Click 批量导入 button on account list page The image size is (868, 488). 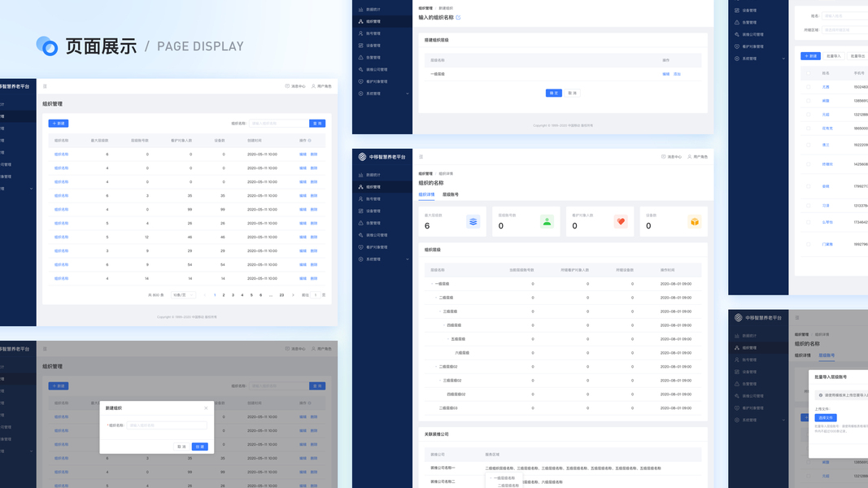click(833, 56)
